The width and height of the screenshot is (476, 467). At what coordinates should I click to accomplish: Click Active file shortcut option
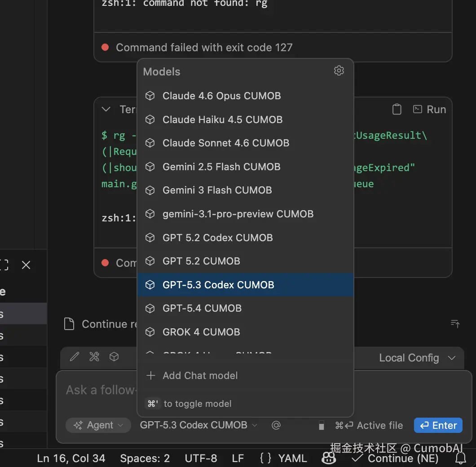[x=369, y=425]
